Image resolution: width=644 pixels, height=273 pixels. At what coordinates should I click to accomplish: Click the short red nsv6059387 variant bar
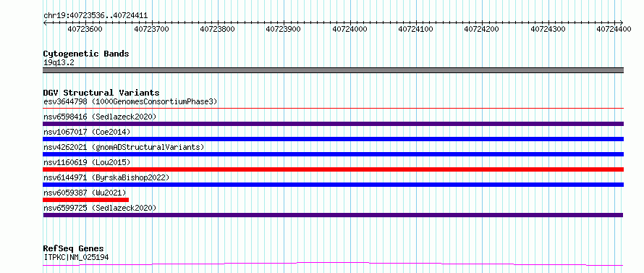(86, 200)
